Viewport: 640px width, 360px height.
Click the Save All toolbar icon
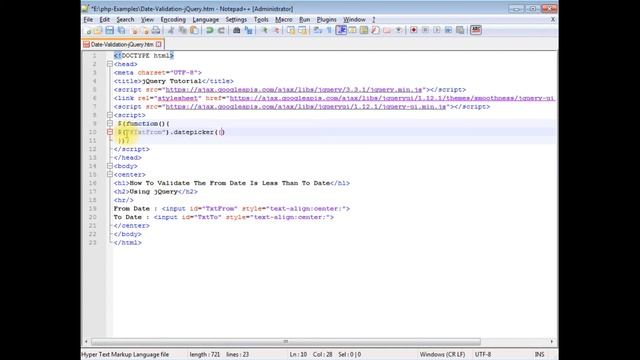coord(121,30)
